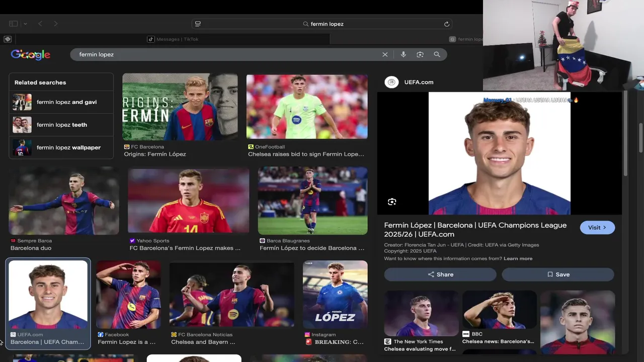Click the Visit button
The width and height of the screenshot is (644, 362).
click(x=597, y=227)
